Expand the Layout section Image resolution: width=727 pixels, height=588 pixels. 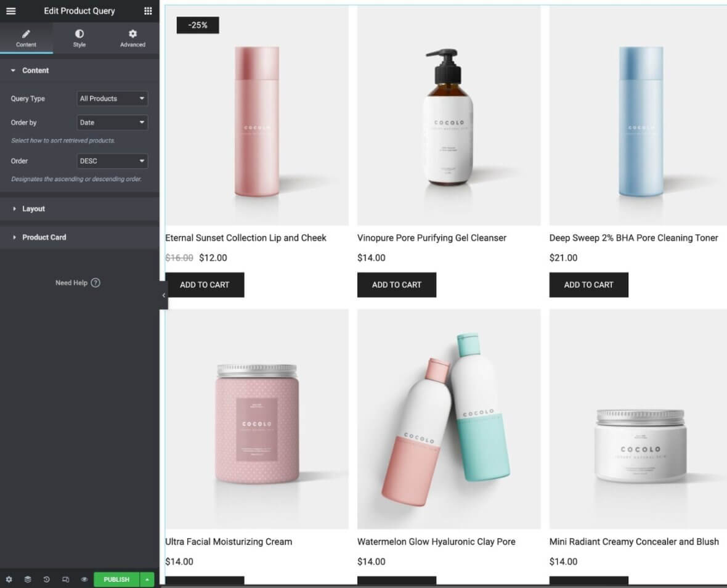(33, 209)
